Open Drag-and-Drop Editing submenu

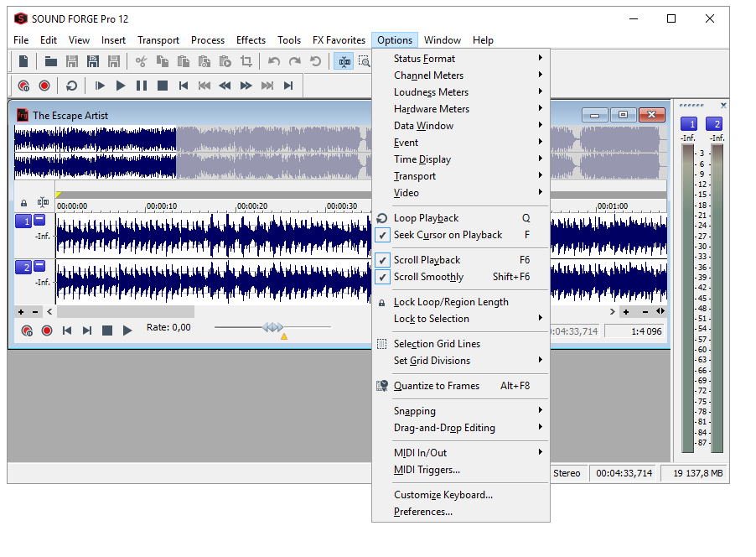coord(462,428)
